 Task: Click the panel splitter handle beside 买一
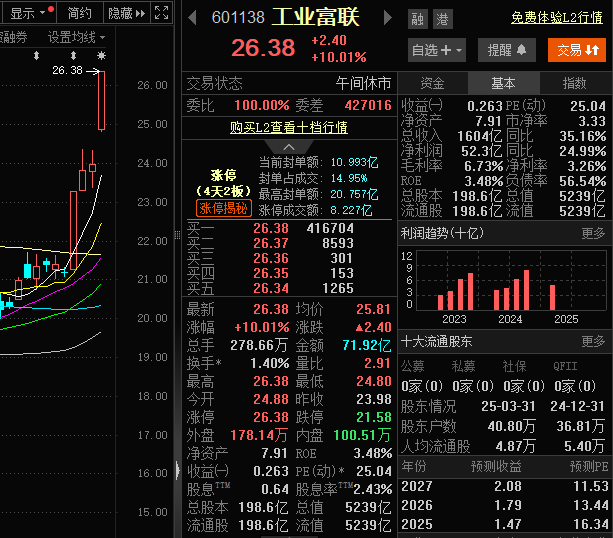[177, 235]
